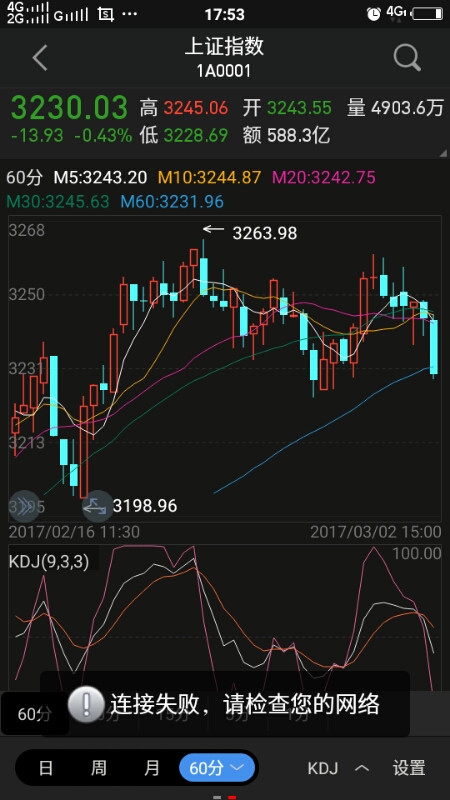Screen dimensions: 450x800
Task: Tap the KDJ indicator button
Action: point(322,768)
